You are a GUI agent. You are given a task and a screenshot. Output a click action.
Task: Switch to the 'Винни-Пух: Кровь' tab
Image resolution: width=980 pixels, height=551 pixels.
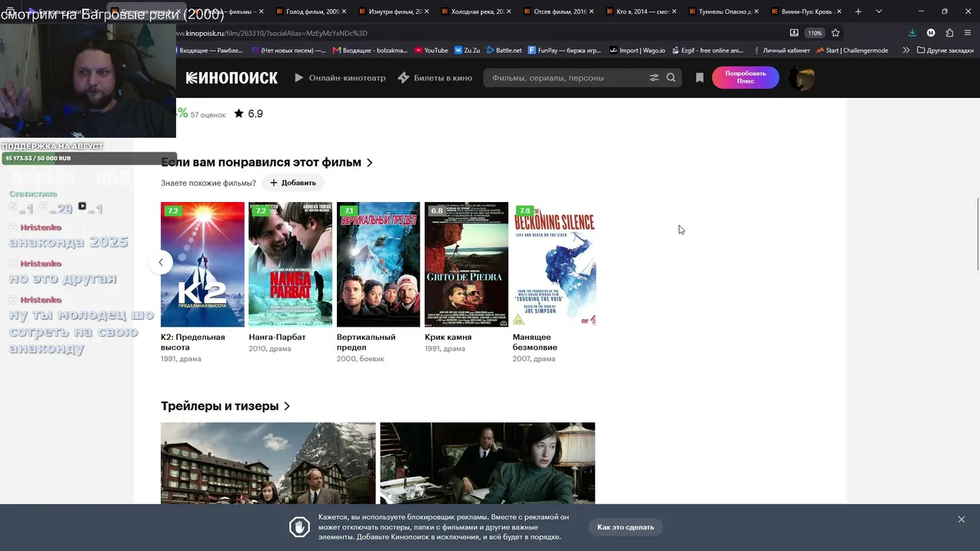(x=807, y=11)
